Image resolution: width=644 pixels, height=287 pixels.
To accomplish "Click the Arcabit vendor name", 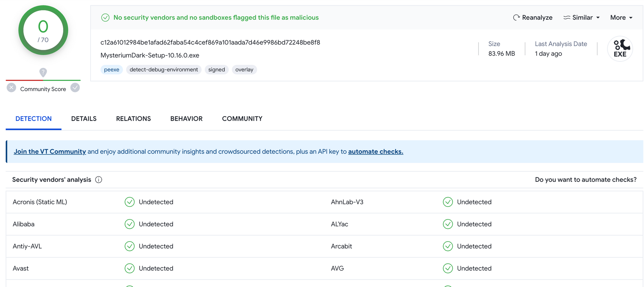I will click(x=341, y=246).
